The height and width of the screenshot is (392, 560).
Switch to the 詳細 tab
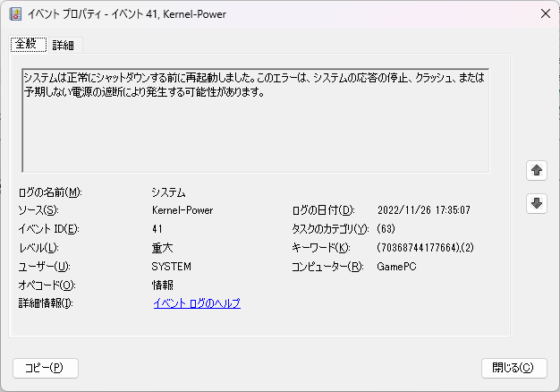pos(64,45)
